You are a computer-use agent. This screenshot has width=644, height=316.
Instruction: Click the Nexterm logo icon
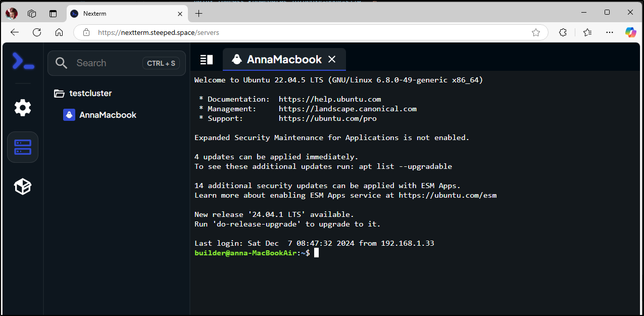pos(23,62)
